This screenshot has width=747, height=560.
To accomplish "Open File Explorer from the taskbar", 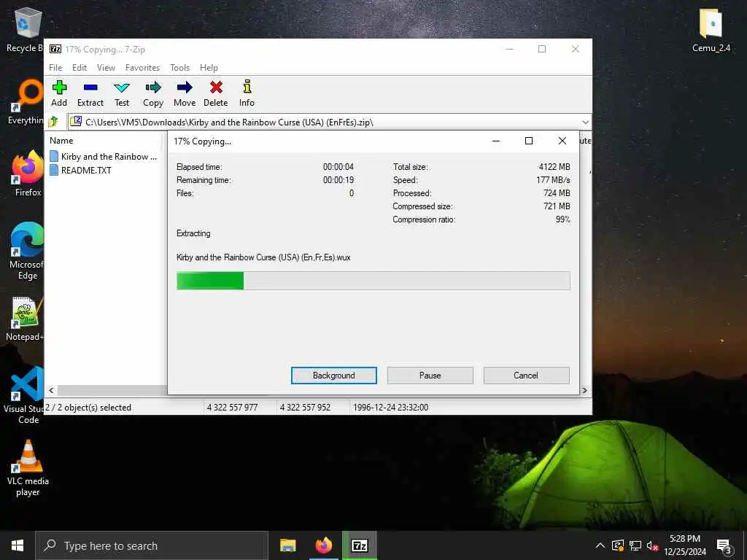I will pyautogui.click(x=287, y=545).
